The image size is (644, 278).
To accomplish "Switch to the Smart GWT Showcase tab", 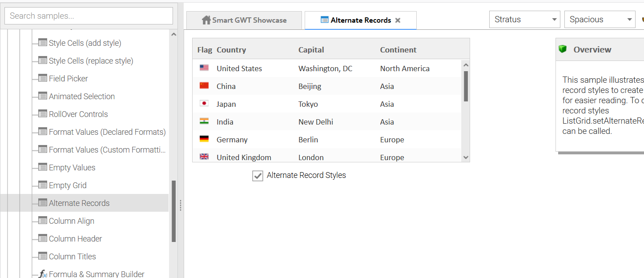I will coord(244,20).
